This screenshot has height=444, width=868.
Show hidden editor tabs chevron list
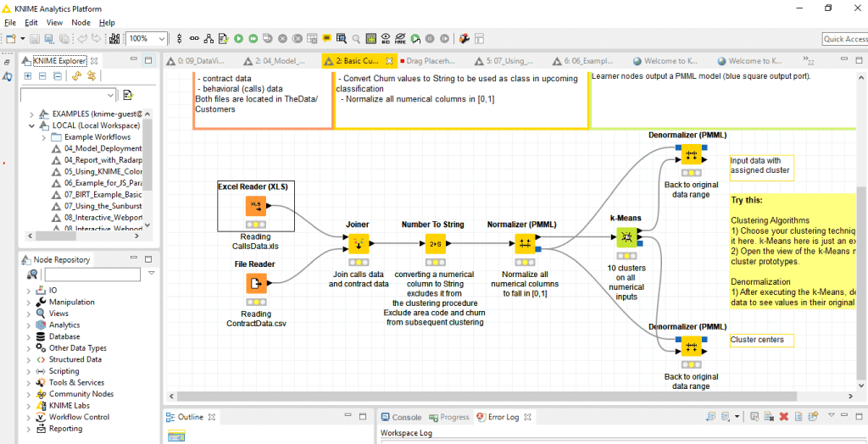point(808,60)
